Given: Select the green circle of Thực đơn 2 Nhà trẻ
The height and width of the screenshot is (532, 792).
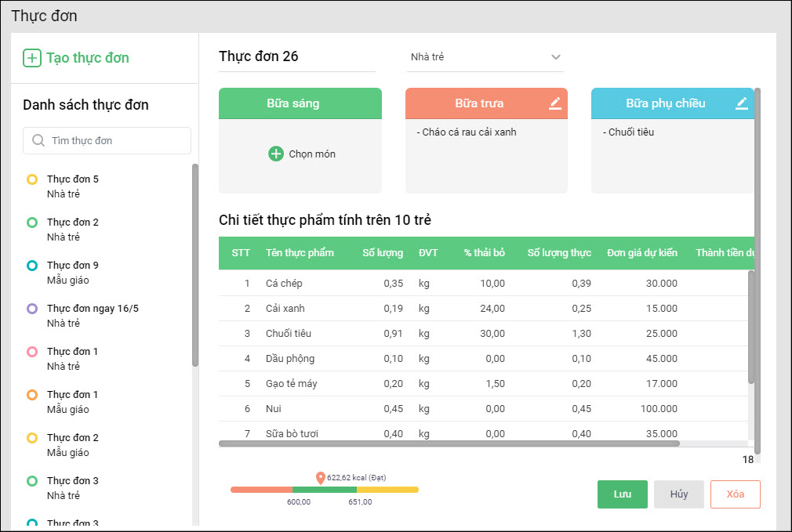Looking at the screenshot, I should point(32,223).
